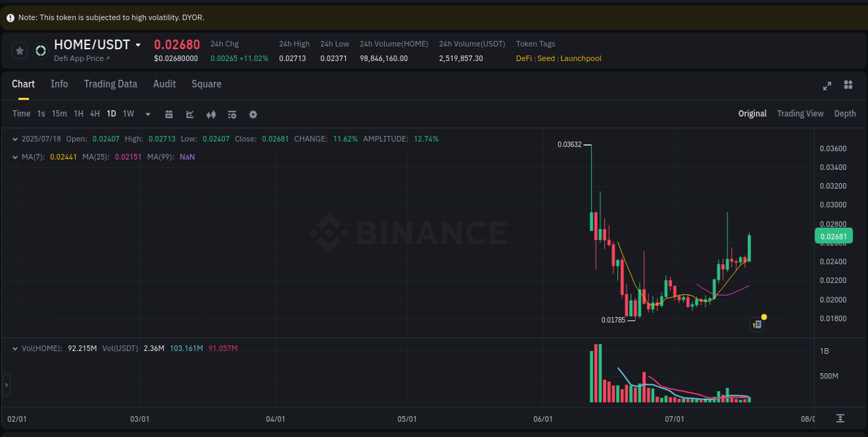Open the HOME/USDT pair dropdown
Image resolution: width=868 pixels, height=437 pixels.
(139, 44)
